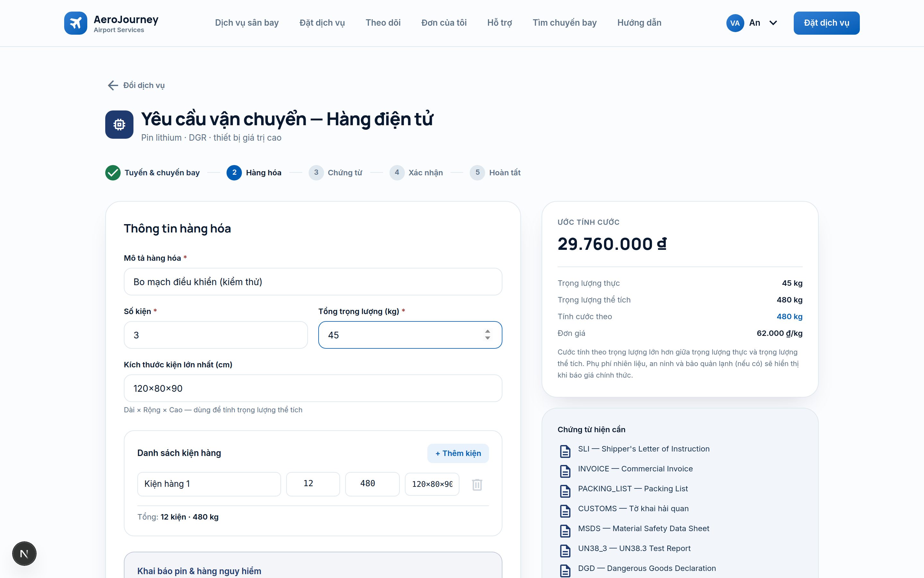Click the Trọng lượng thực value 45 kg

[792, 283]
